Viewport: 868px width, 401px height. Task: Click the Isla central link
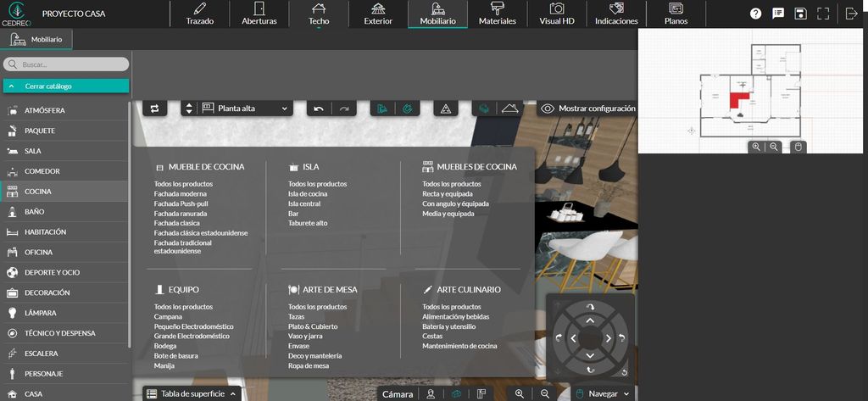(304, 203)
